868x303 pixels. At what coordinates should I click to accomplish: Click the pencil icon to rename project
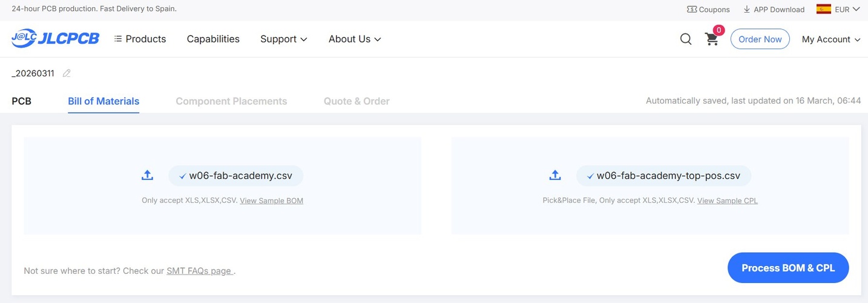tap(67, 73)
